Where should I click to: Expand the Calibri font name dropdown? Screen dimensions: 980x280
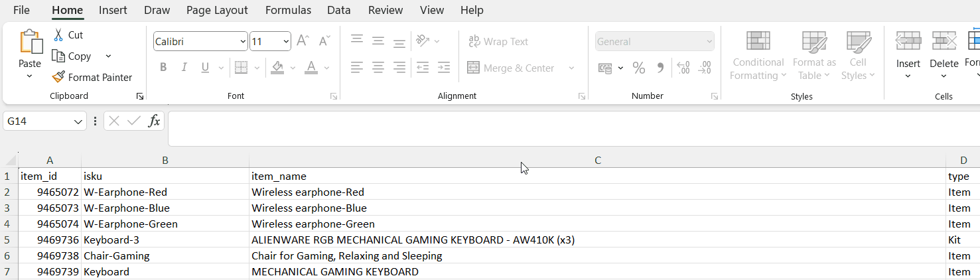[243, 42]
